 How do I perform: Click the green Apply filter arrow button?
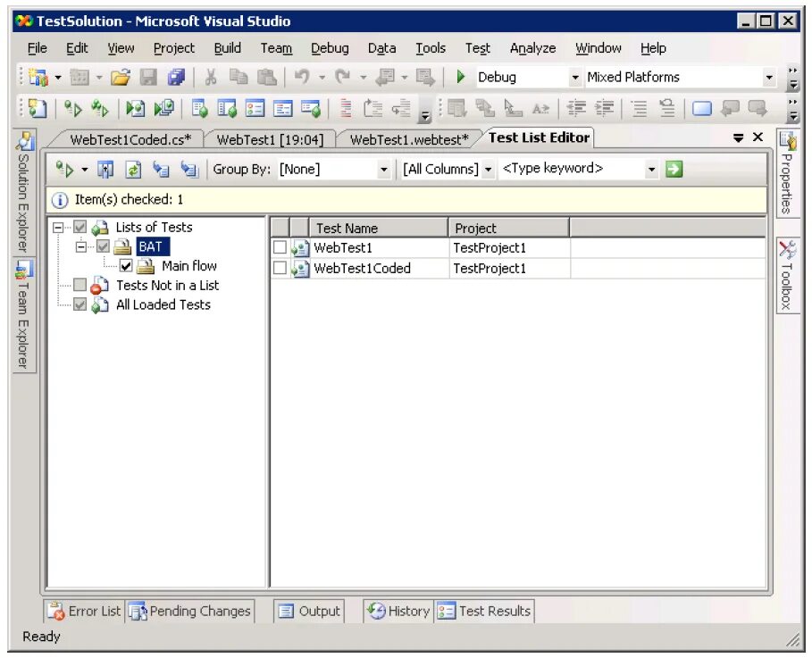674,169
